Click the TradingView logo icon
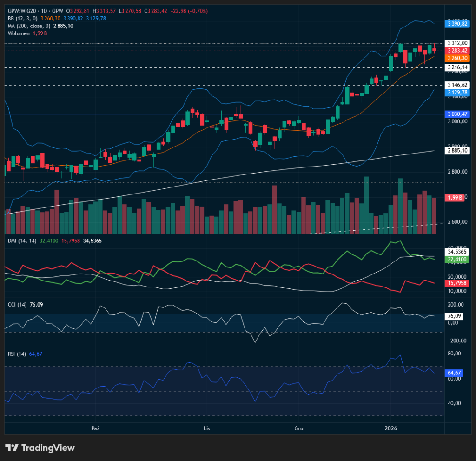Image resolution: width=476 pixels, height=461 pixels. pos(12,448)
